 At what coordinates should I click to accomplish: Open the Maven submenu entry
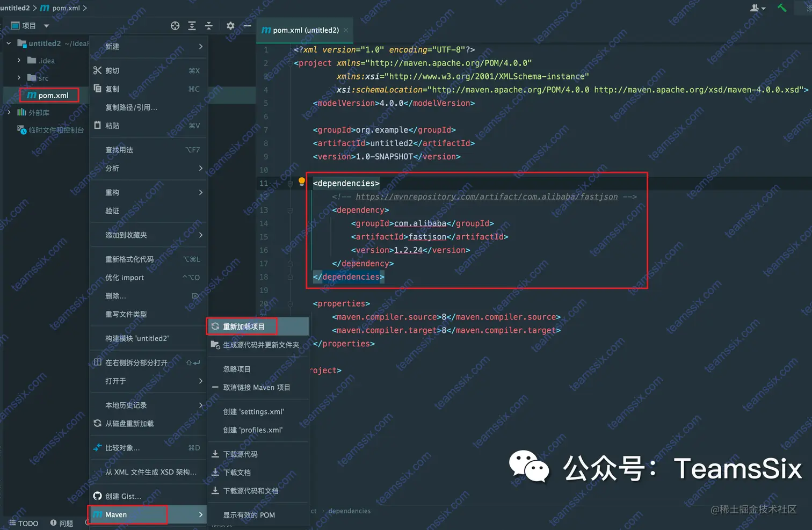[148, 514]
